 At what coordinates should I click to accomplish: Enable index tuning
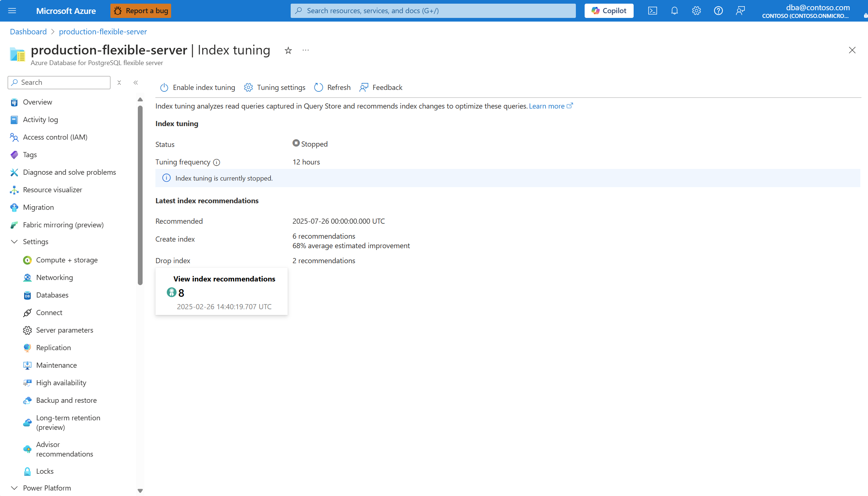coord(197,87)
